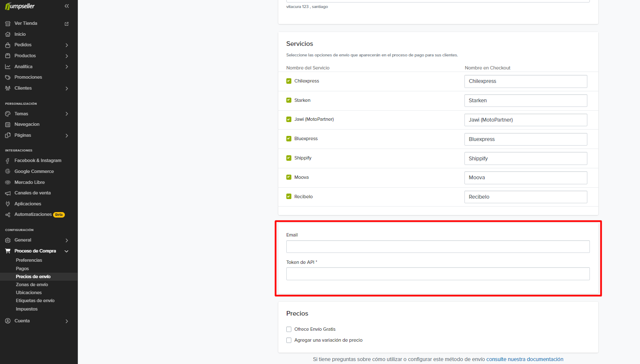
Task: Click the Automatizaciones Beta icon
Action: pos(8,215)
